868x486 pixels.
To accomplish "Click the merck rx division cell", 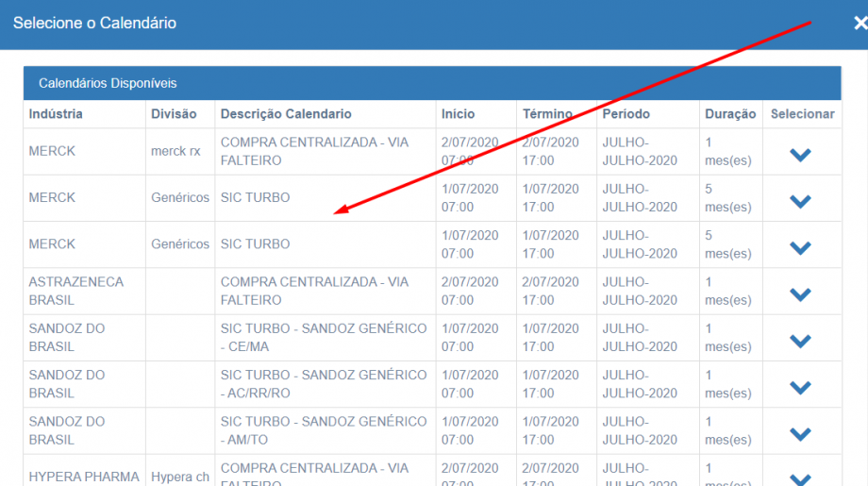I will click(175, 151).
